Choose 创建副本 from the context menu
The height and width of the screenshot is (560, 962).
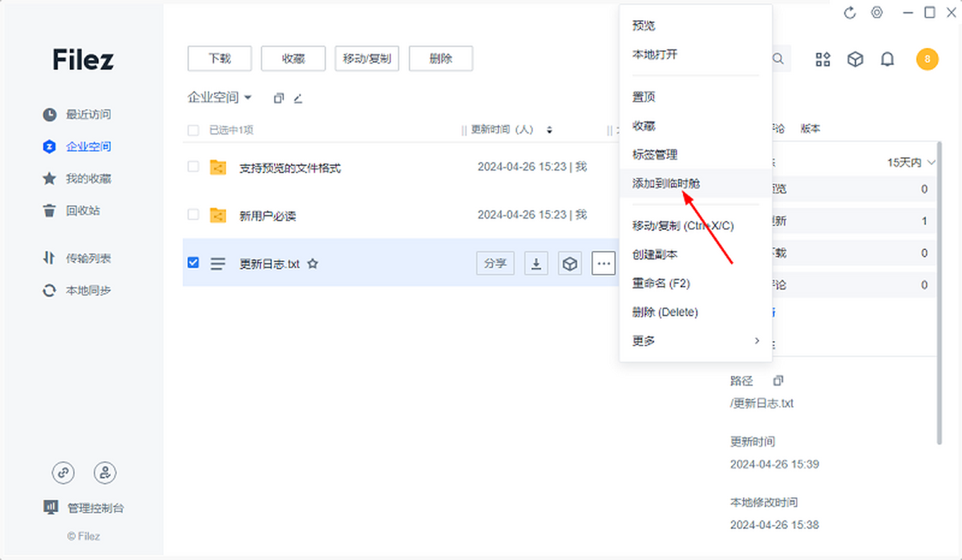[x=695, y=255]
